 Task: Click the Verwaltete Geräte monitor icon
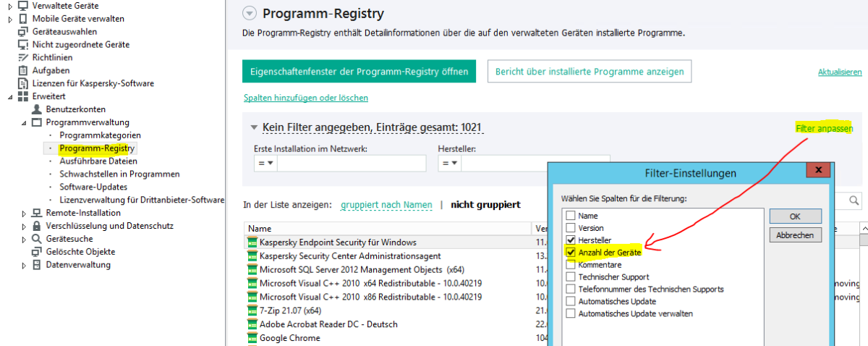coord(23,5)
